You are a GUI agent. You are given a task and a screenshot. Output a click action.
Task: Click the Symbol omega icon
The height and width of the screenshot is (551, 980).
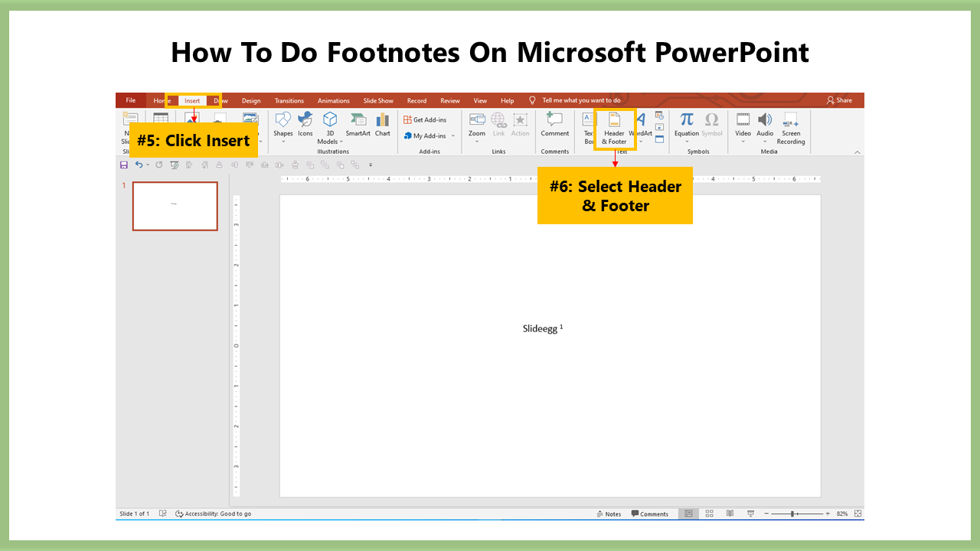712,126
